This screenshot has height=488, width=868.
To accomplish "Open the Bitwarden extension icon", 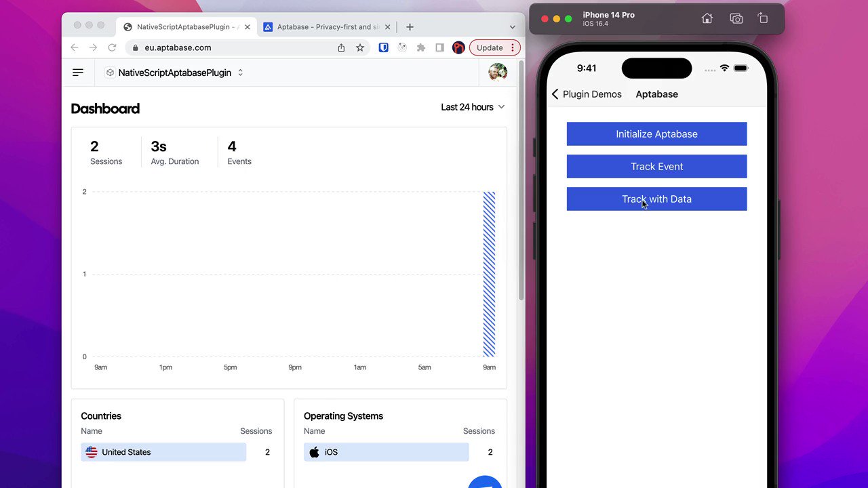I will pyautogui.click(x=383, y=47).
